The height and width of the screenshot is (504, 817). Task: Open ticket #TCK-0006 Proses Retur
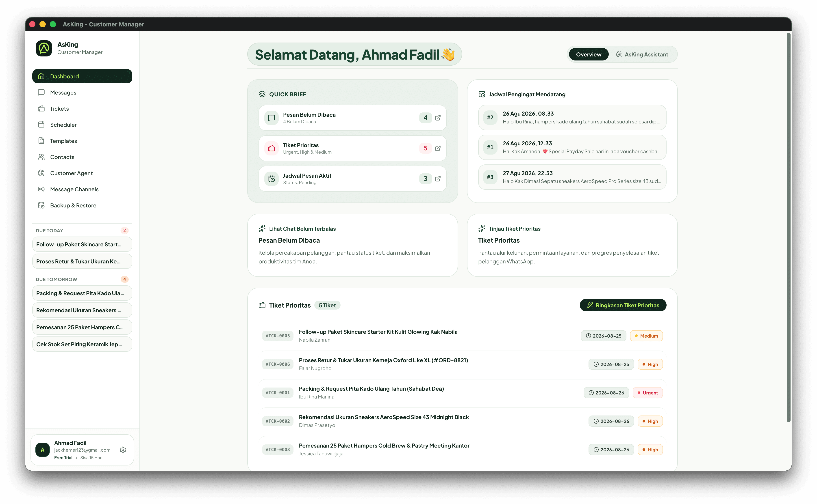(x=462, y=364)
